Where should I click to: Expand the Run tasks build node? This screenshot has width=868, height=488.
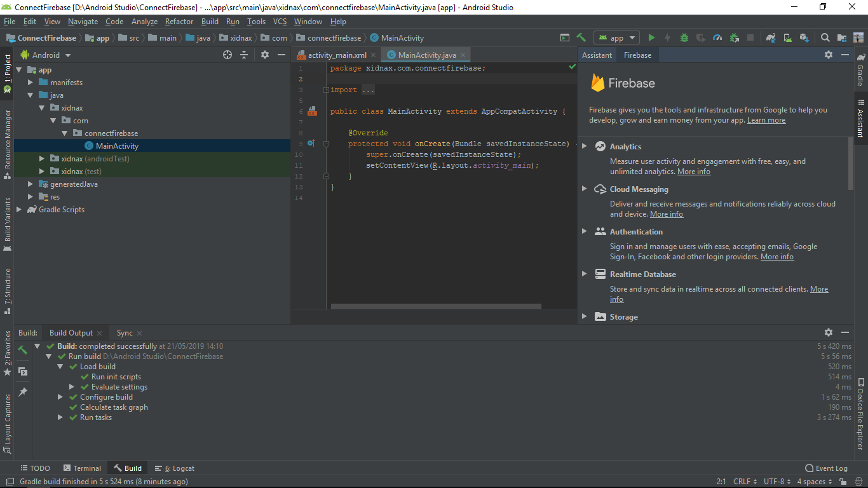(x=60, y=417)
